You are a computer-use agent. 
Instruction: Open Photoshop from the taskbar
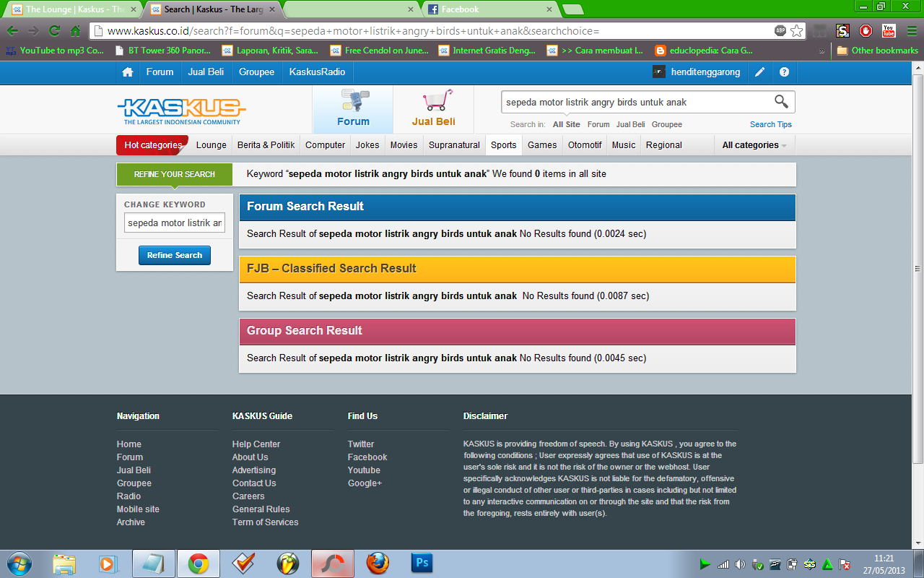422,563
